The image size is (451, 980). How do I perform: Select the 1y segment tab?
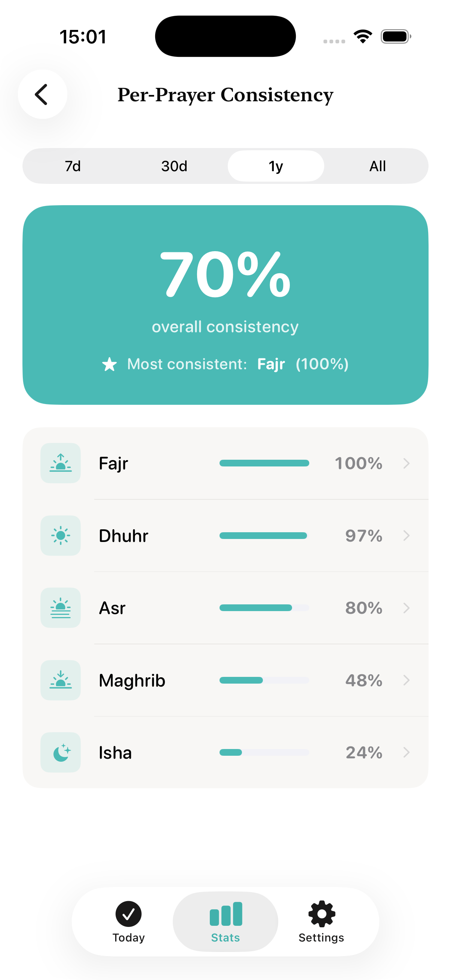pos(276,166)
